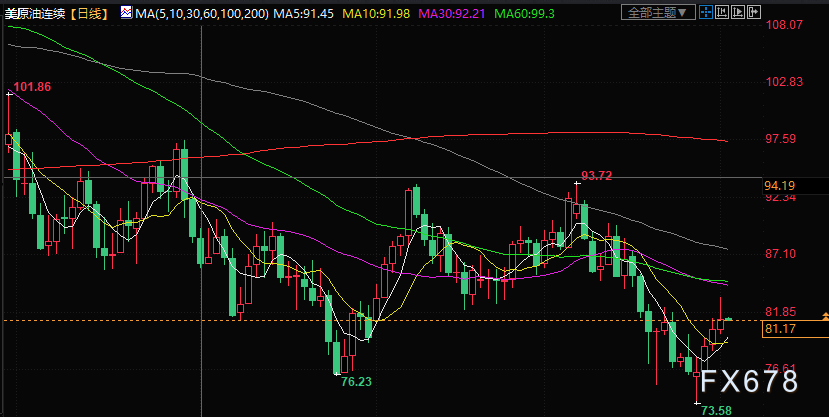Click the expand-panel arrow icon

(x=755, y=12)
